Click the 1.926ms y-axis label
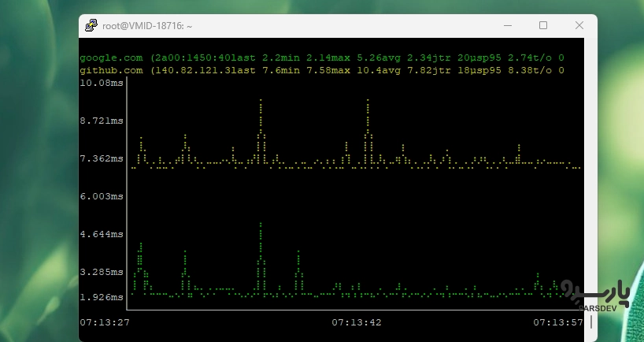Viewport: 644px width, 342px height. click(x=102, y=297)
